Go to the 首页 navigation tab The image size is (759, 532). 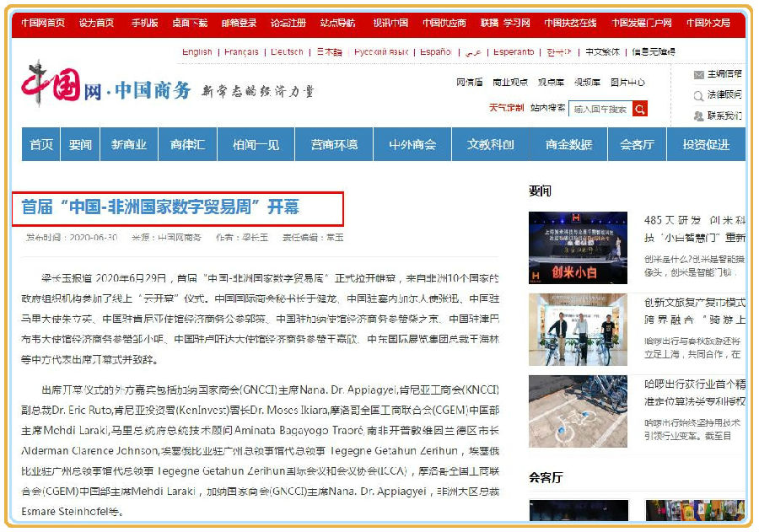(41, 145)
